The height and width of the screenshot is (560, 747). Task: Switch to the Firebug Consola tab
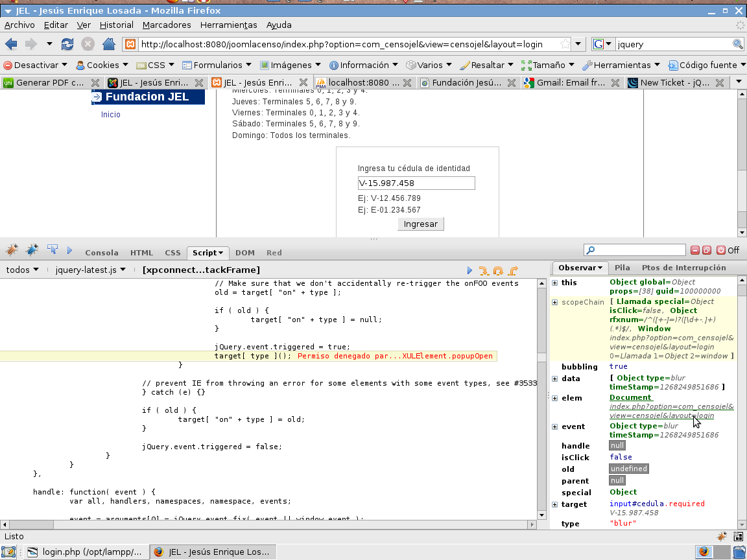click(x=102, y=253)
